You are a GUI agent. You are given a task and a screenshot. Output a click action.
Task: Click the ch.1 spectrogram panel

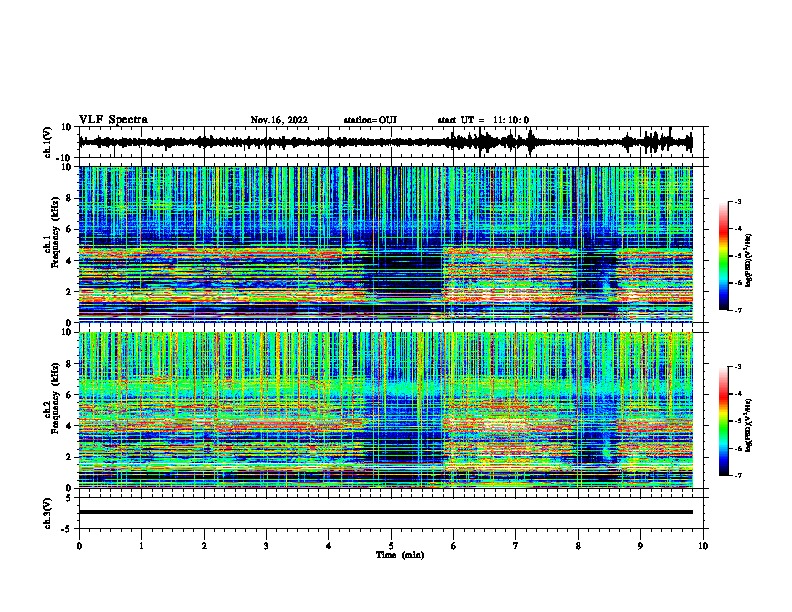point(385,244)
